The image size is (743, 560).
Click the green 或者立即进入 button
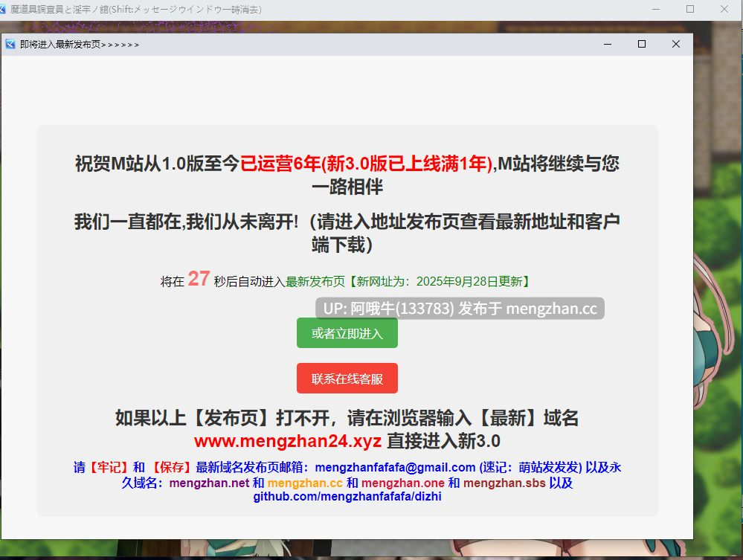(347, 333)
